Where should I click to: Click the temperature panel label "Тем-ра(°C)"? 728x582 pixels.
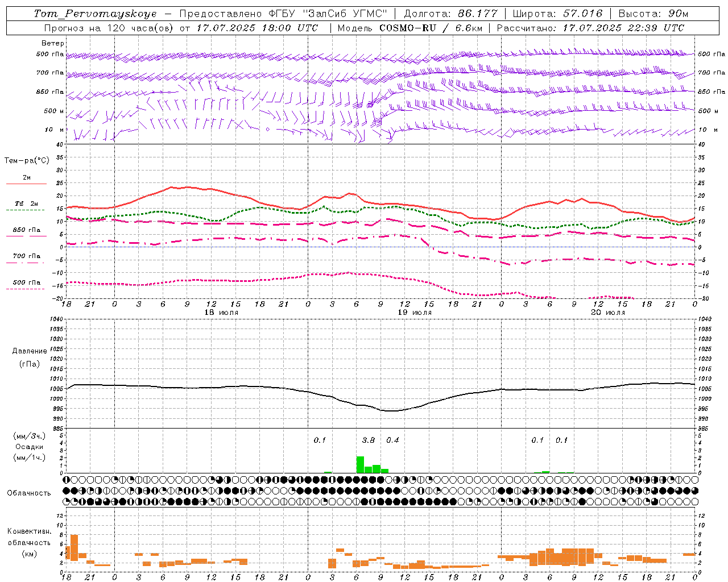(x=27, y=161)
